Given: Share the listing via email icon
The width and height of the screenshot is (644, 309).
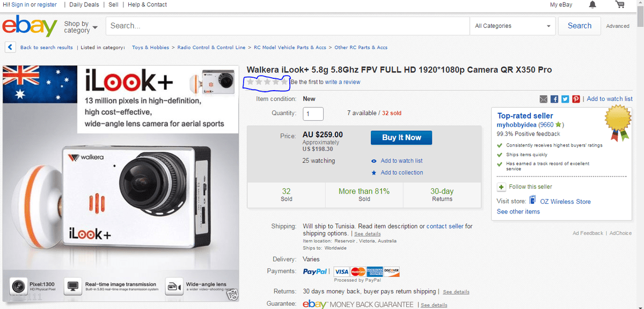Looking at the screenshot, I should tap(543, 99).
